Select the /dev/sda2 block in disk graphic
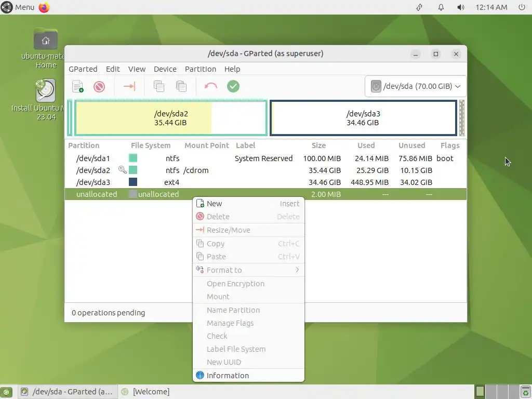 tap(171, 118)
